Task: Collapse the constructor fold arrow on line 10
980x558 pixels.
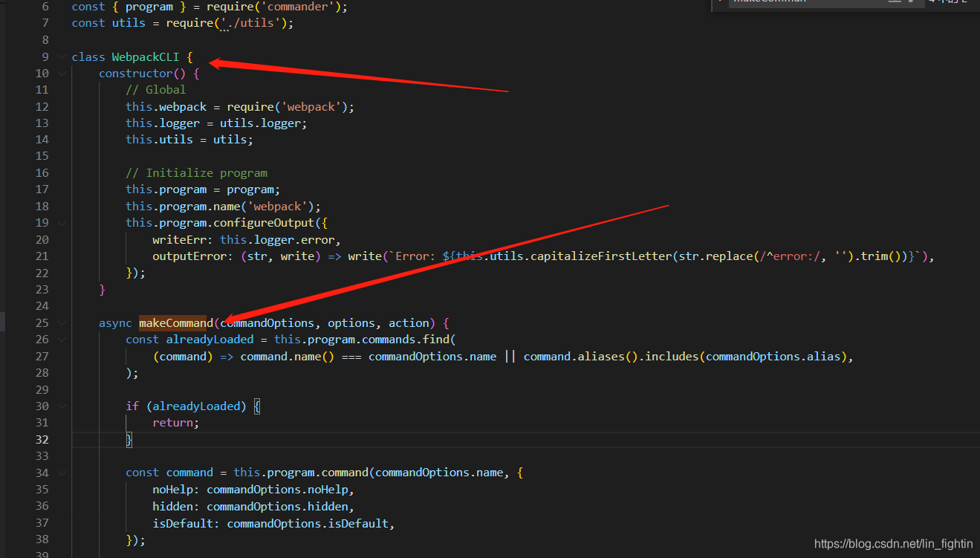Action: click(61, 73)
